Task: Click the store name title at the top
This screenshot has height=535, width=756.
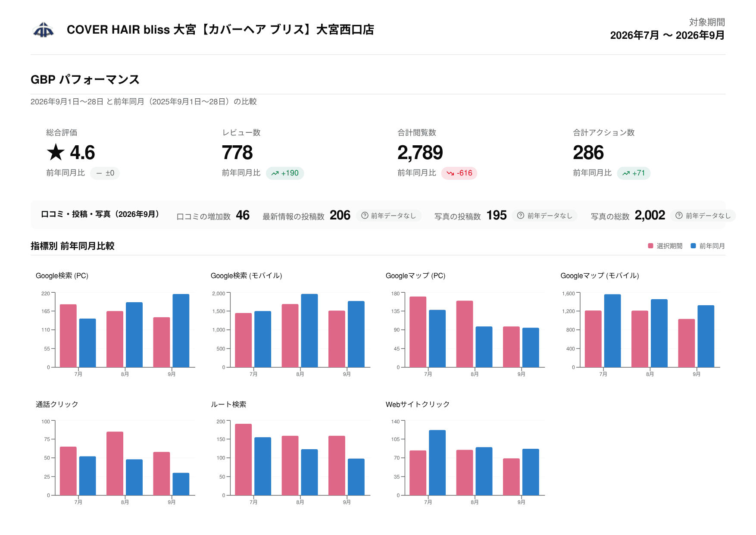Action: 220,30
